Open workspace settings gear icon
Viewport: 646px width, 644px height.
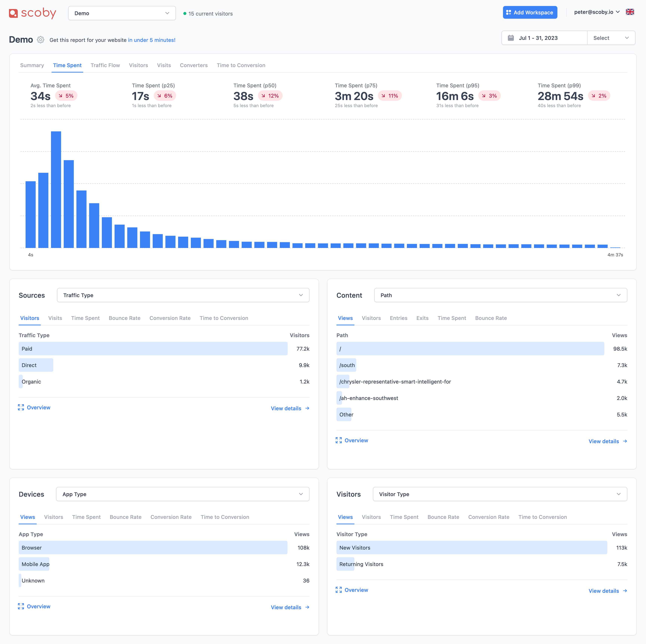[40, 40]
